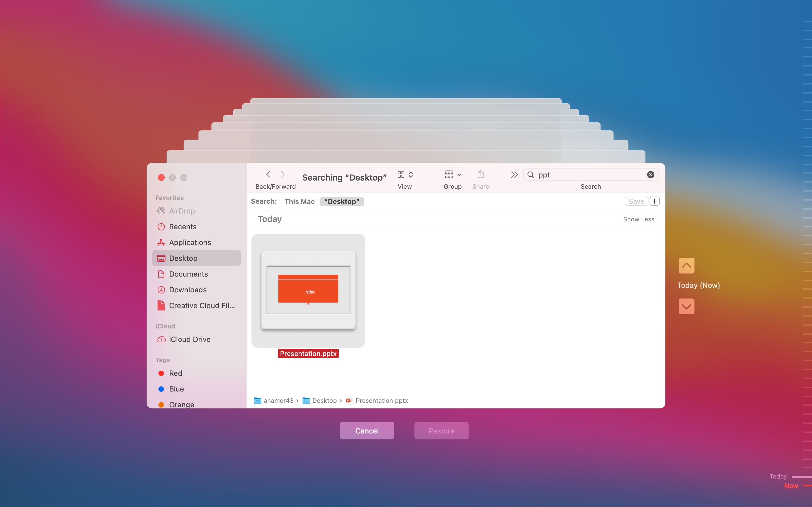The image size is (812, 507).
Task: Click the Restore button for Presentation.pptx
Action: click(x=441, y=430)
